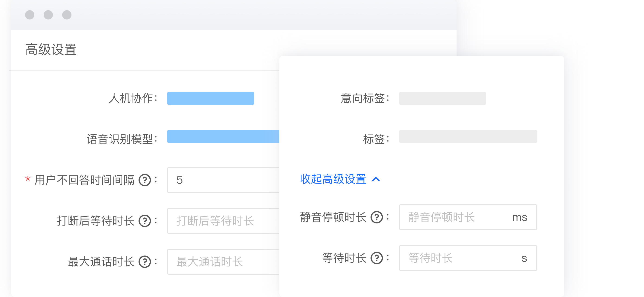Image resolution: width=644 pixels, height=297 pixels.
Task: Click the second gray window dot
Action: point(48,15)
